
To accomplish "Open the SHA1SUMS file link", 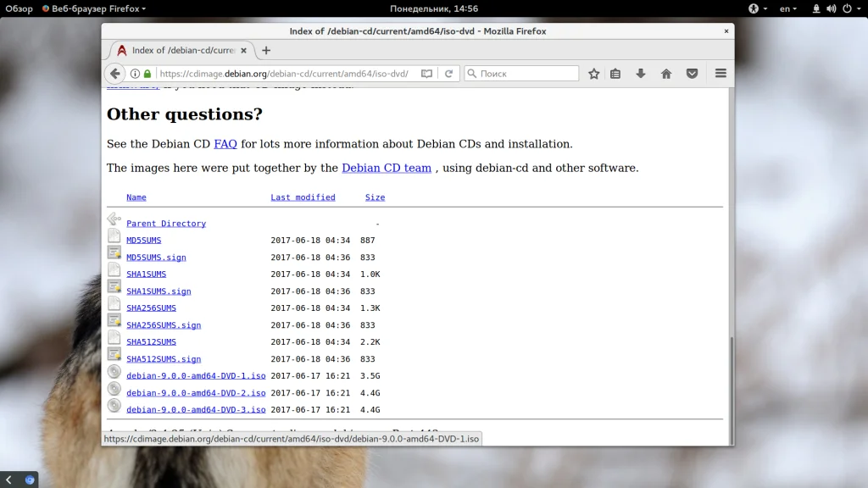I will [x=146, y=274].
